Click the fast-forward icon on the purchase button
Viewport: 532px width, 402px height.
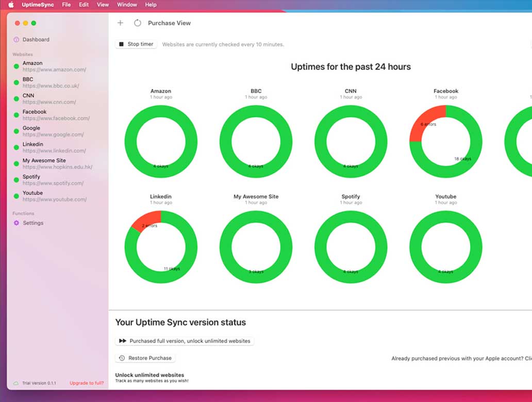tap(123, 341)
